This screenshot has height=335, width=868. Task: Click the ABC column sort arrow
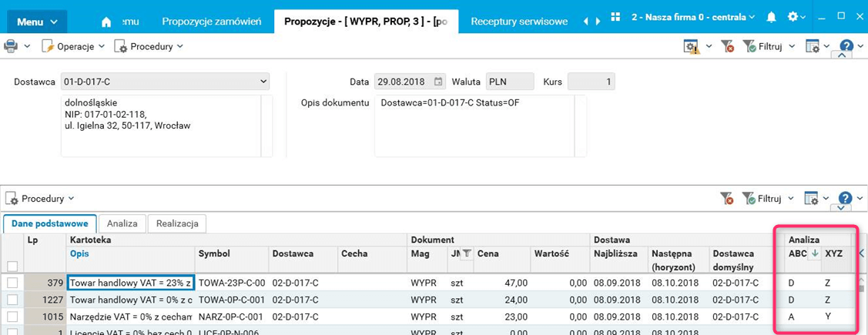coord(814,253)
